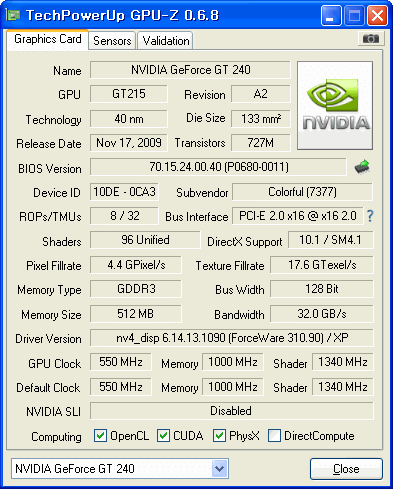Switch to the Validation tab
This screenshot has height=489, width=393.
click(x=166, y=41)
